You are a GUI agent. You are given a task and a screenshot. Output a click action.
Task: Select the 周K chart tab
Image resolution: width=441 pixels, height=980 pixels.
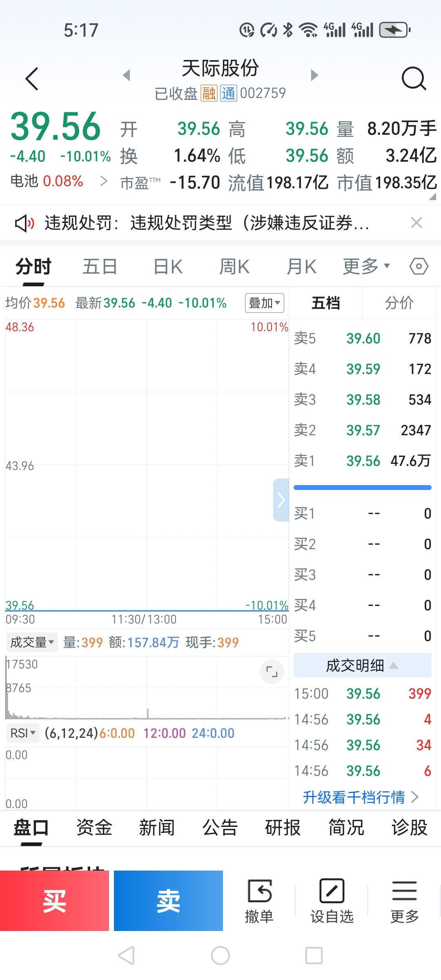pyautogui.click(x=234, y=267)
